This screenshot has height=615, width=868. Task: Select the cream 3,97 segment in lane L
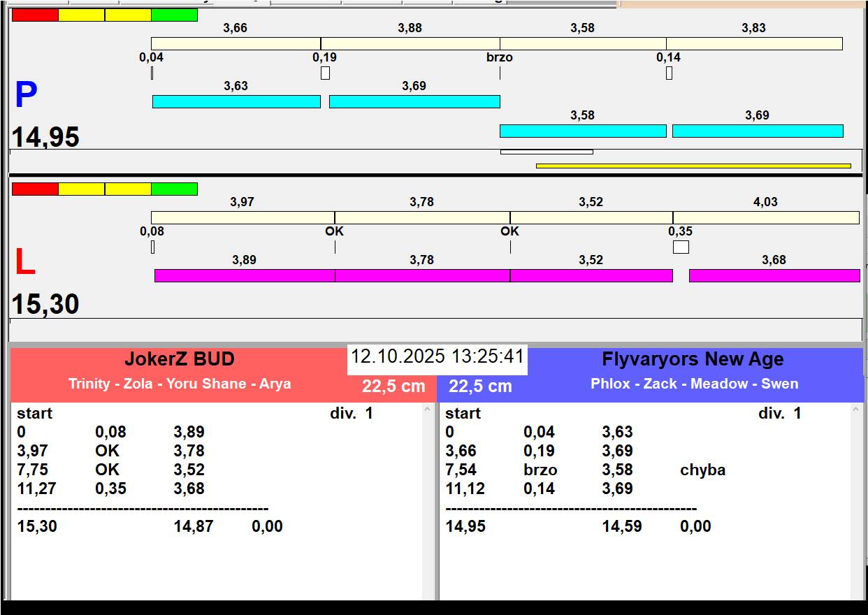pos(243,217)
